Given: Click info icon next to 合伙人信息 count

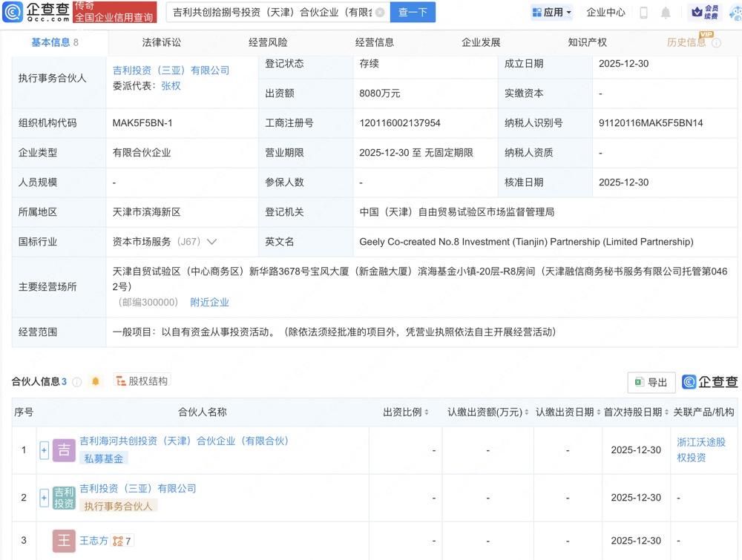Looking at the screenshot, I should pos(77,382).
